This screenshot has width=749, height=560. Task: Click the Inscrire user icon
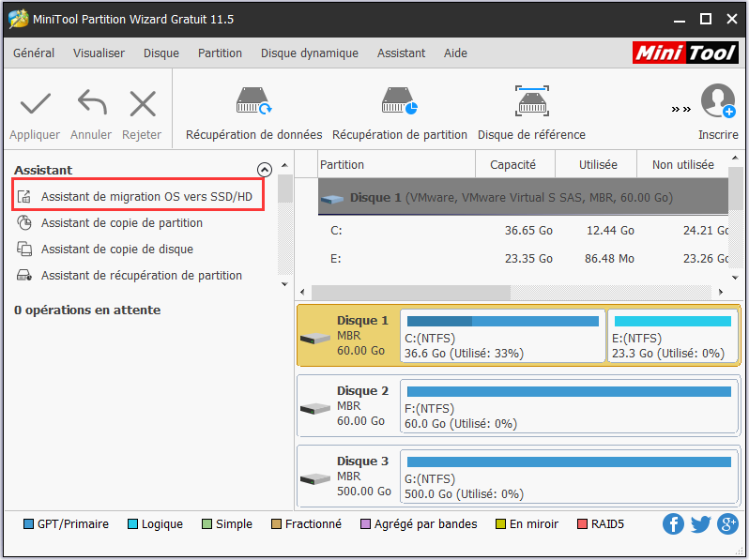tap(718, 100)
